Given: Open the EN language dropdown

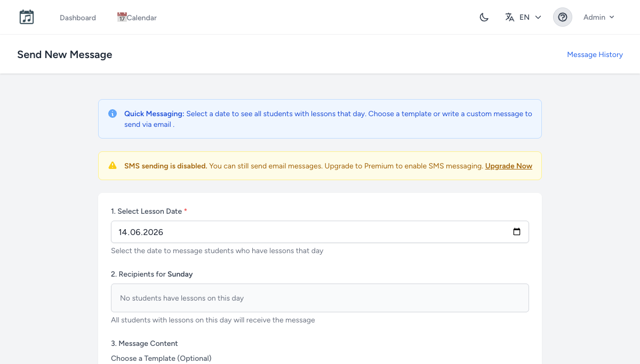Looking at the screenshot, I should [x=523, y=17].
